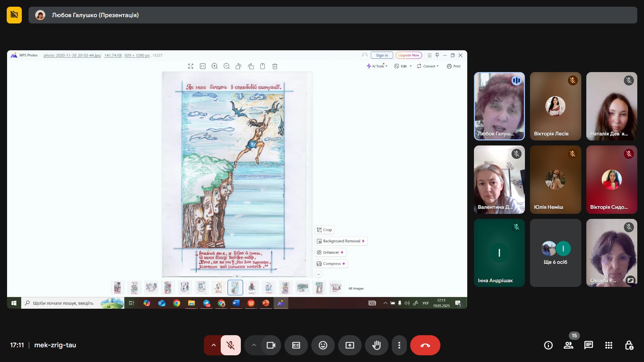Image resolution: width=644 pixels, height=362 pixels.
Task: Select the Crop tool
Action: [x=324, y=230]
